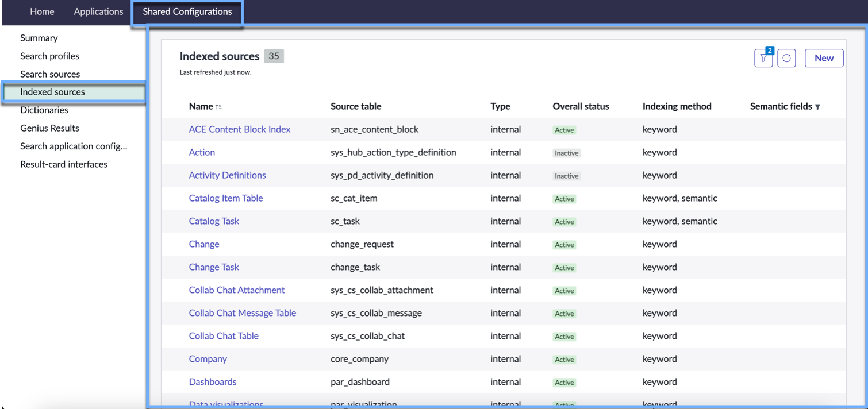Sort by the Indexing method column header
The width and height of the screenshot is (868, 409).
pos(677,106)
